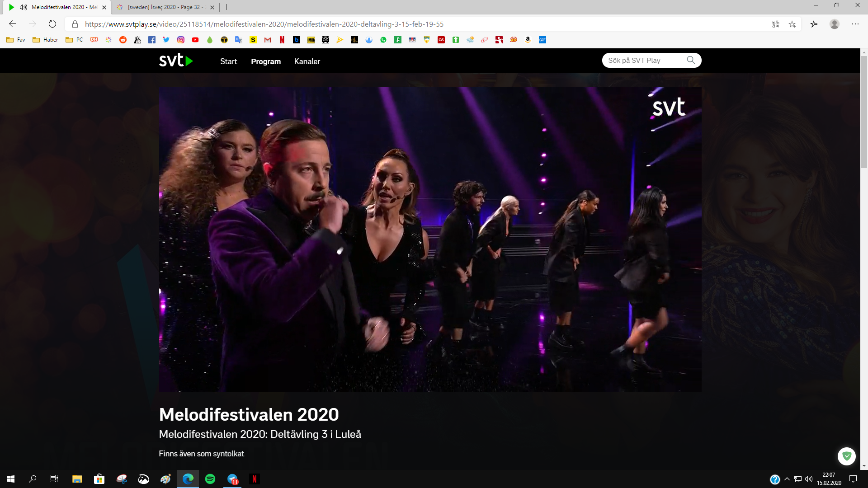The width and height of the screenshot is (868, 488).
Task: Open the syntolkat link
Action: point(228,454)
